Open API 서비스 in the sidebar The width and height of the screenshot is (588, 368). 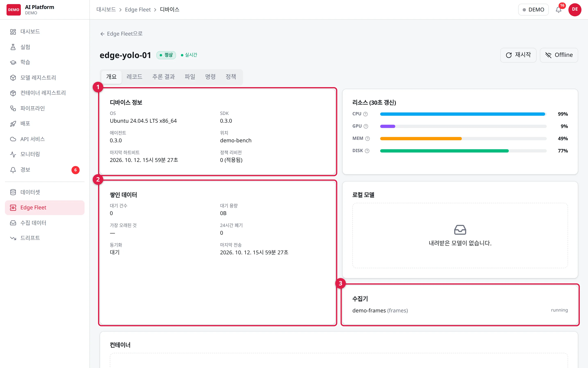45,139
